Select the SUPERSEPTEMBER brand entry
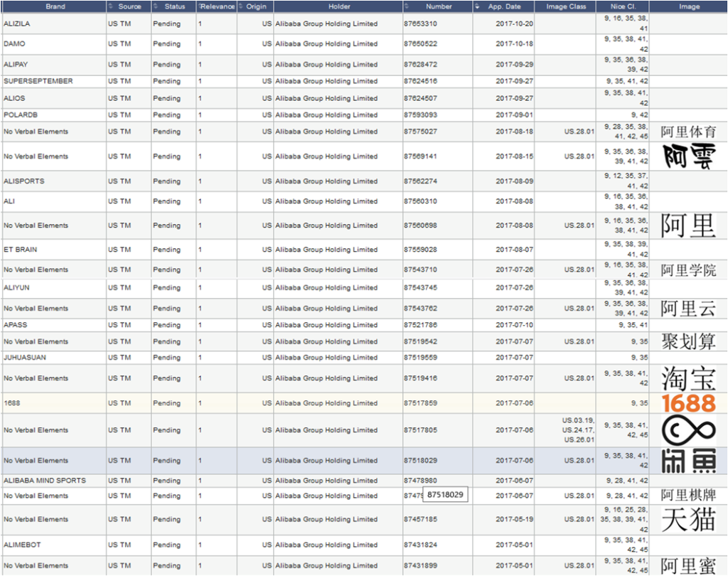728x576 pixels. (x=38, y=81)
